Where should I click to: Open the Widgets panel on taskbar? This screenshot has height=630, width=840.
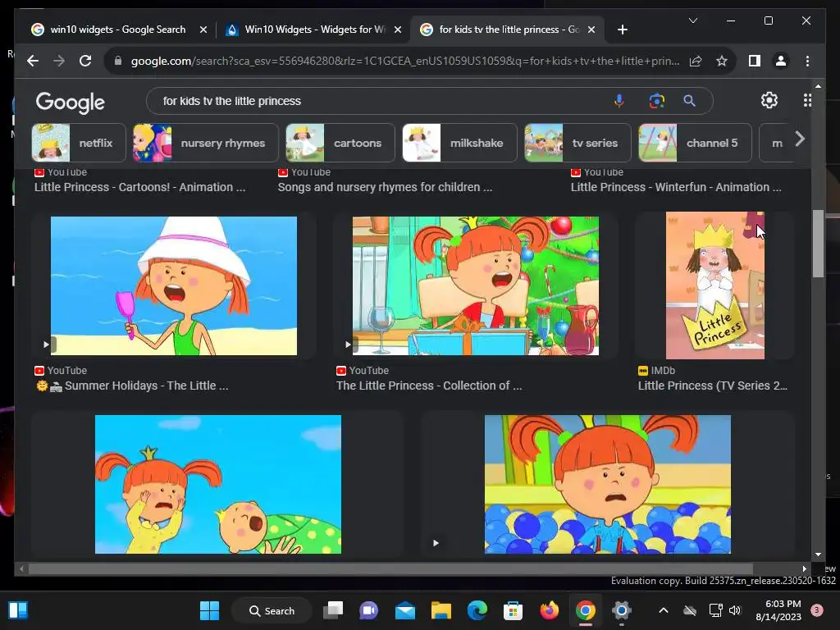18,610
